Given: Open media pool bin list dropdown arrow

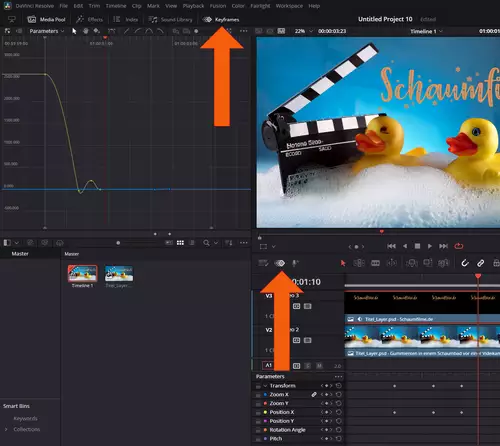Looking at the screenshot, I should coord(17,243).
